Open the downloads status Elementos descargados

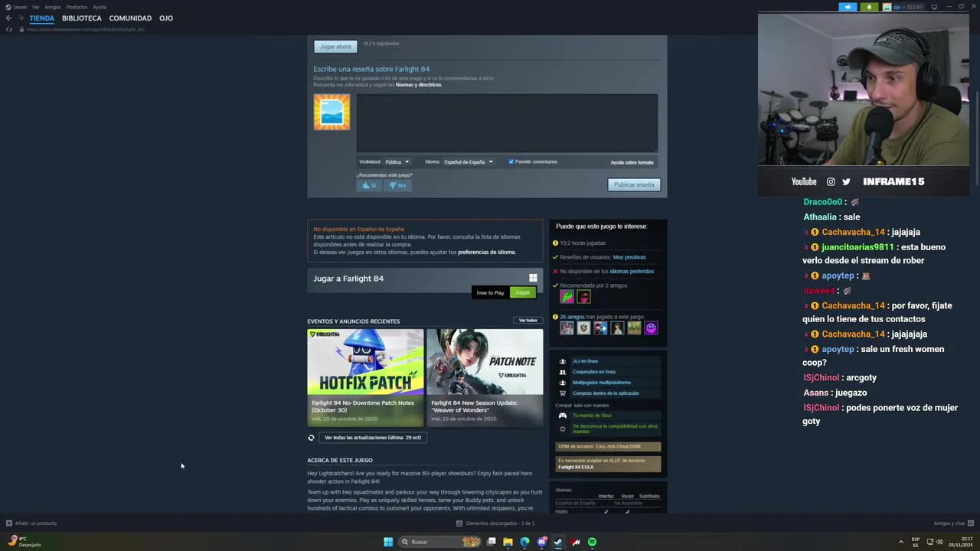click(495, 523)
